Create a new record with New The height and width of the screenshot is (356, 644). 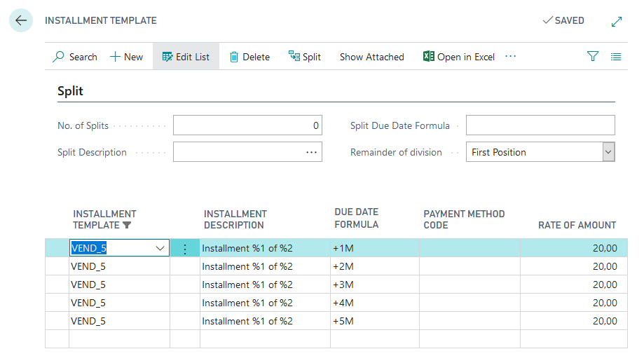pos(127,57)
